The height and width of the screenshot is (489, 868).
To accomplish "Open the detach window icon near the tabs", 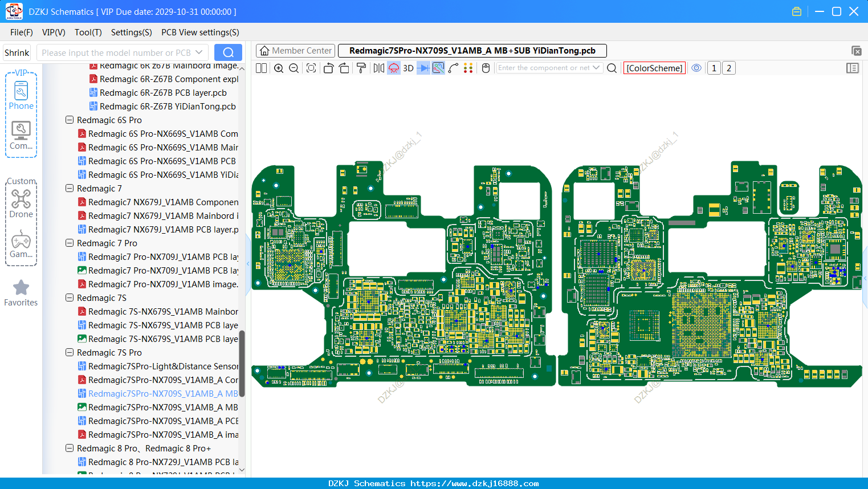I will coord(857,51).
